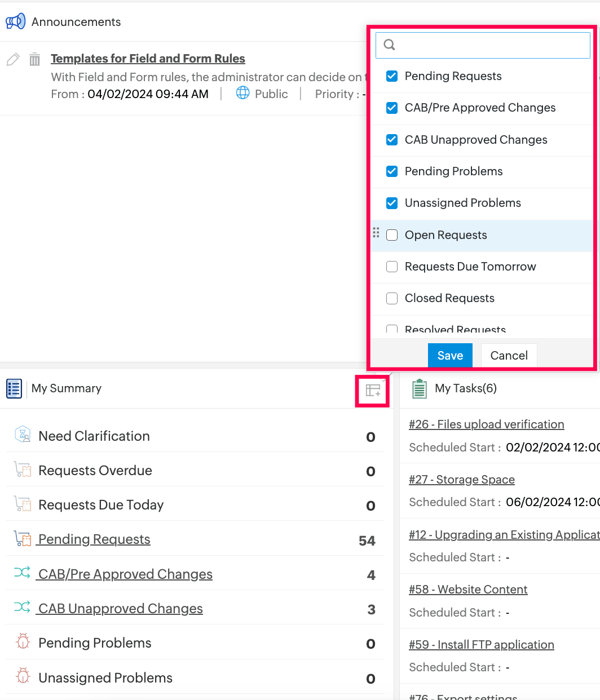This screenshot has width=600, height=700.
Task: Enable the Open Requests checkbox
Action: 392,235
